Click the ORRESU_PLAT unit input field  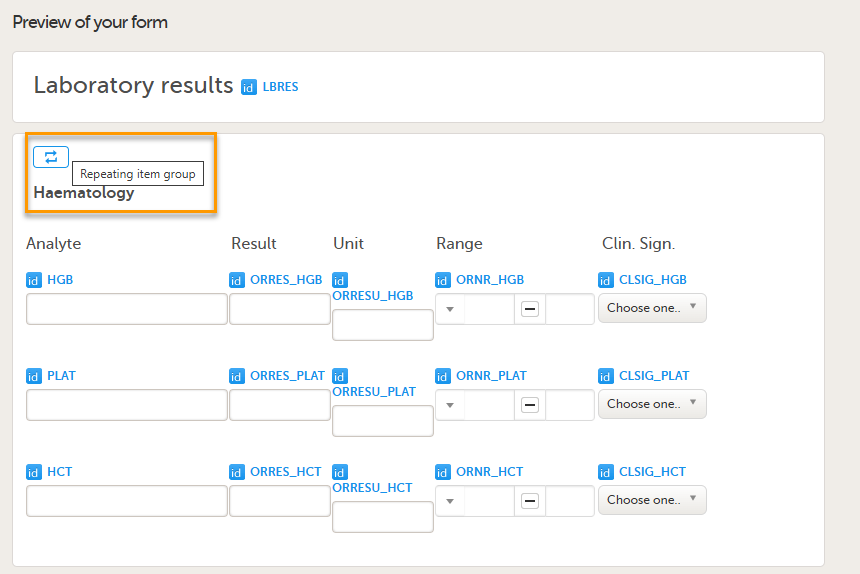pos(383,421)
